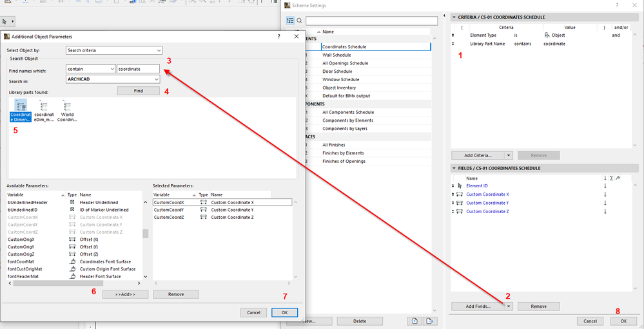Click Cancel in Scheme Settings dialog
Image resolution: width=644 pixels, height=329 pixels.
click(x=590, y=321)
